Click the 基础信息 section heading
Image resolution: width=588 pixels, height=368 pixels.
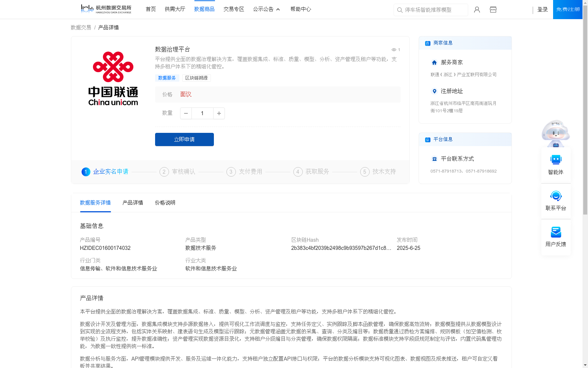92,226
